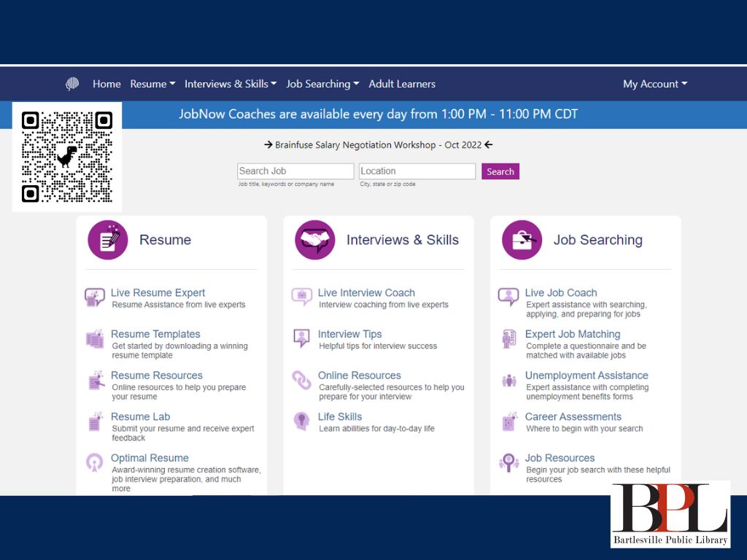Click the Live Resume Expert icon
The height and width of the screenshot is (560, 747).
(94, 297)
